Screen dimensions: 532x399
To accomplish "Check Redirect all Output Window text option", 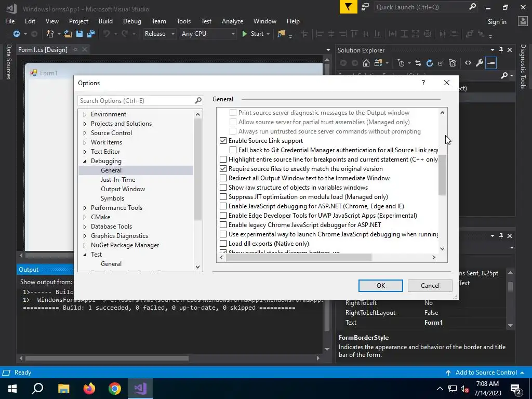I will [223, 178].
